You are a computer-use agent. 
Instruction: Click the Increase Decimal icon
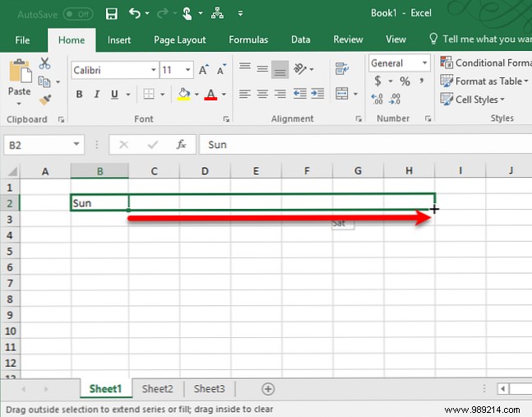click(x=377, y=99)
